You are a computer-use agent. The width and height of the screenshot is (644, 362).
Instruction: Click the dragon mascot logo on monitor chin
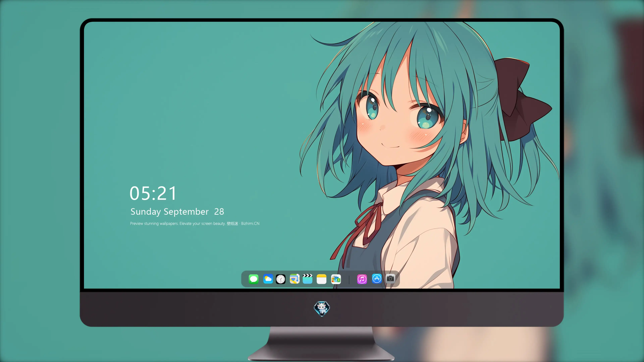(x=322, y=309)
